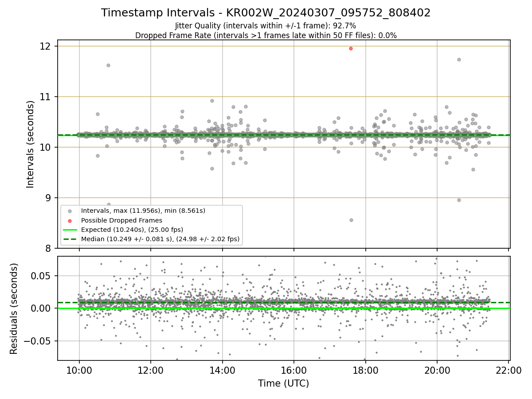
Task: Select the gray outlier above 11.5 seconds before 11:00
Action: coord(108,65)
